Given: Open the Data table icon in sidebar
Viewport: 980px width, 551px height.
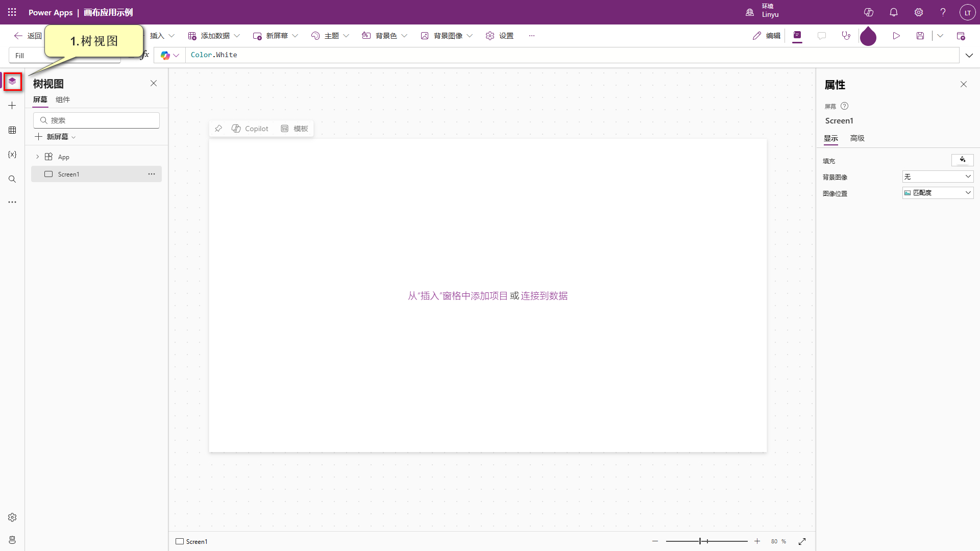Looking at the screenshot, I should coord(12,130).
